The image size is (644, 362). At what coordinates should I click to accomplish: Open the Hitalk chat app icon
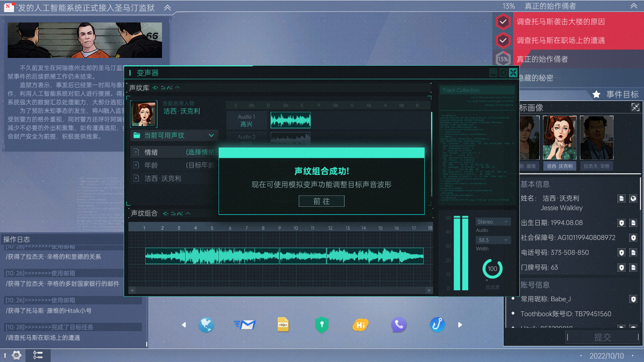(x=360, y=325)
